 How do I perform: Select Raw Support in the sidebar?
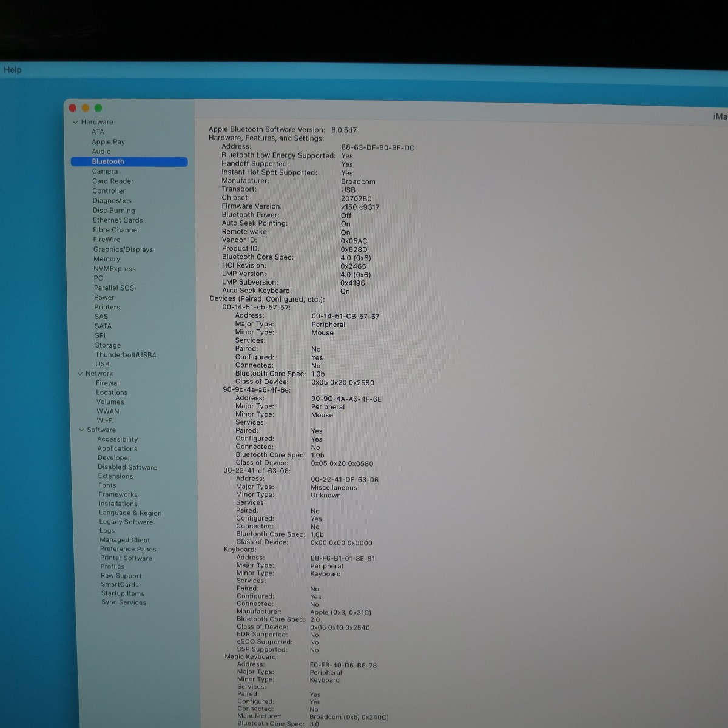(121, 576)
